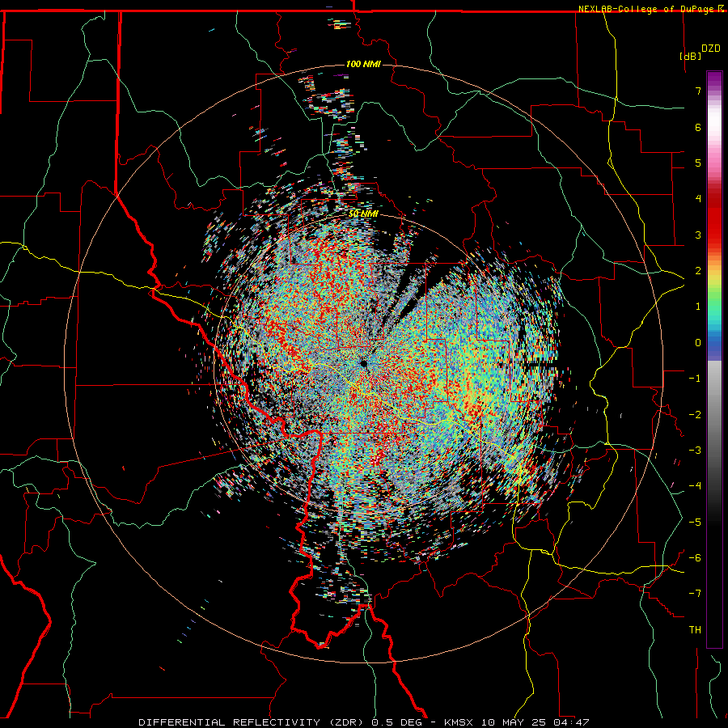Click the -5 value on the color scale
This screenshot has width=728, height=728.
click(x=695, y=523)
